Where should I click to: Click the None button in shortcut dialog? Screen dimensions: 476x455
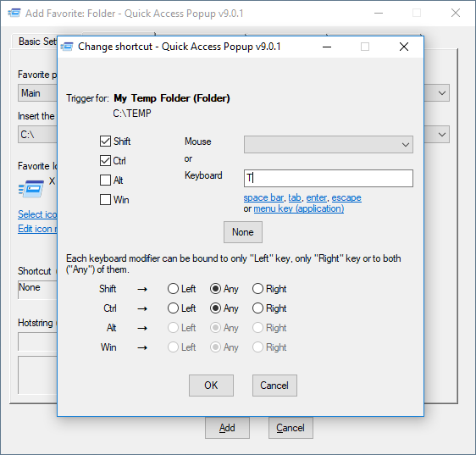[x=243, y=232]
